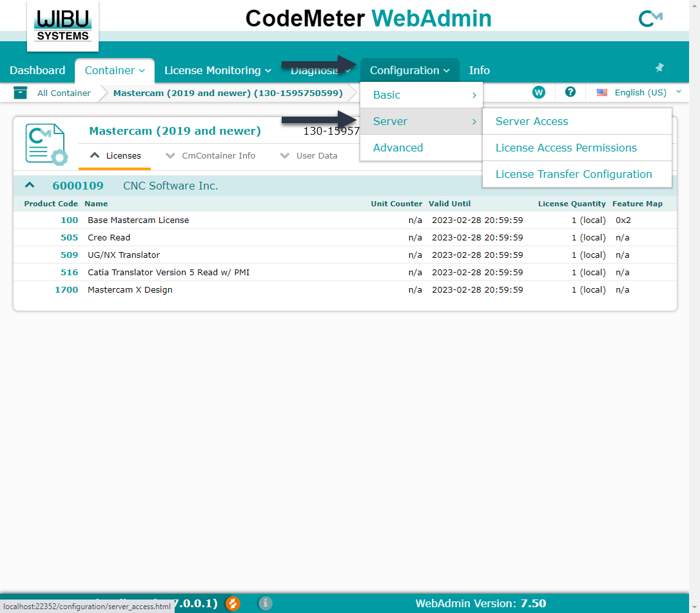700x613 pixels.
Task: Open License Access Permissions
Action: pos(577,148)
